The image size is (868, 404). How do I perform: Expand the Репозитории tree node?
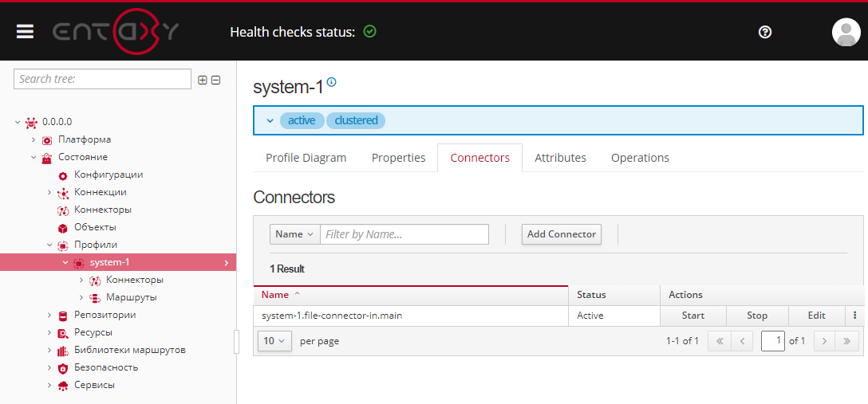coord(49,315)
